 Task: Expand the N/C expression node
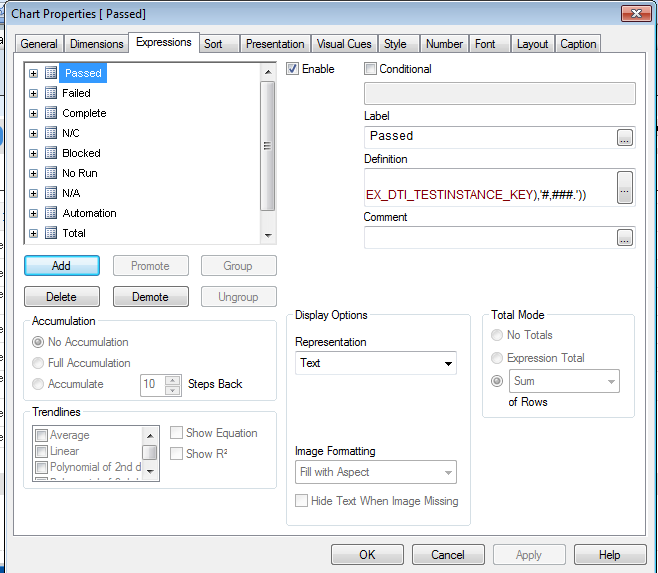[34, 133]
